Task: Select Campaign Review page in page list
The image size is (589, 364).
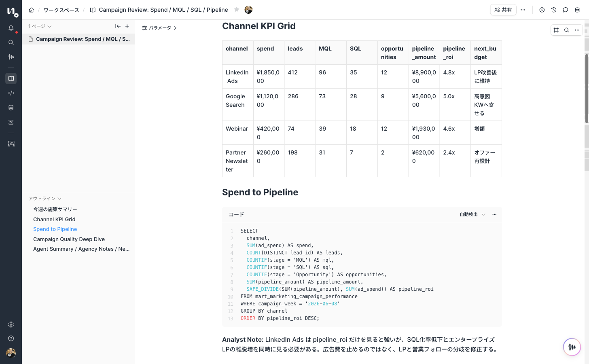Action: (78, 39)
